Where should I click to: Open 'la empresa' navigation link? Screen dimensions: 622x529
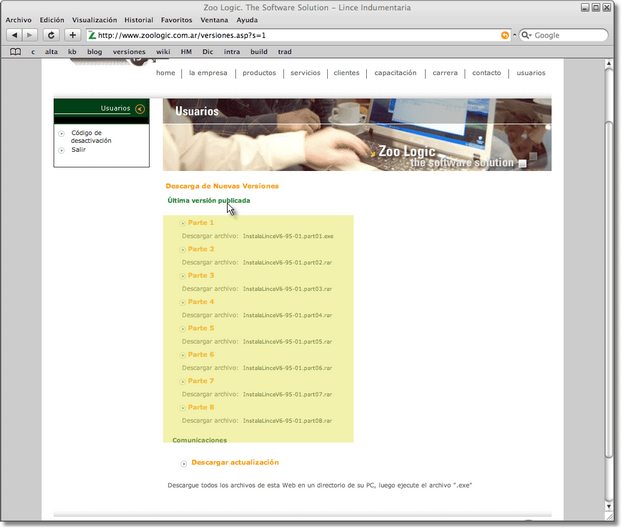(208, 73)
